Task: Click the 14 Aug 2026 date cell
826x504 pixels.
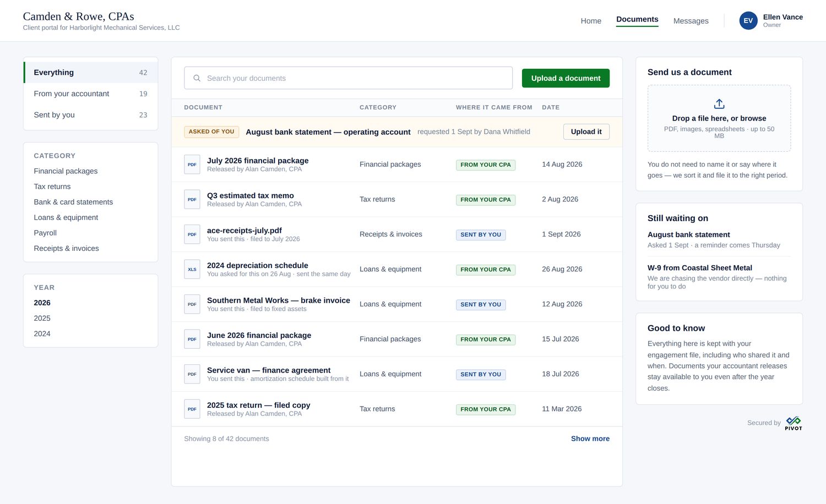Action: pos(562,165)
